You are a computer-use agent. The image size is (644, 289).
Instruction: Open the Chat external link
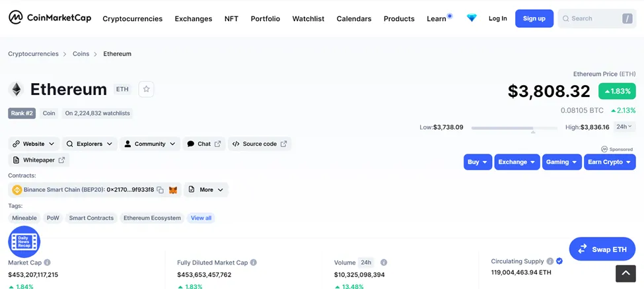(x=203, y=144)
